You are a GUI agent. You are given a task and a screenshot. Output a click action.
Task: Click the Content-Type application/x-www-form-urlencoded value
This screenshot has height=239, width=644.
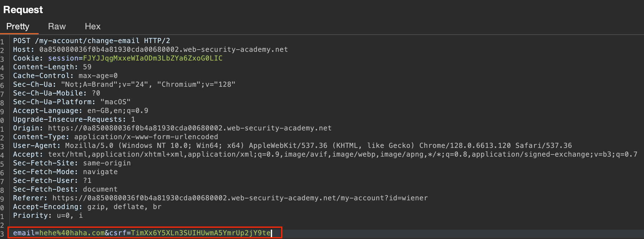click(x=146, y=137)
